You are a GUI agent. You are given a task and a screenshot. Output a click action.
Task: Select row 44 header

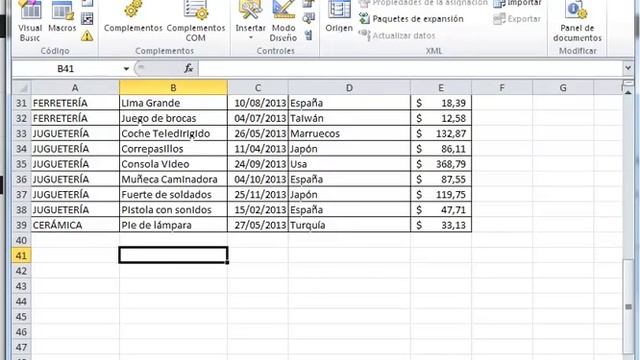(21, 301)
